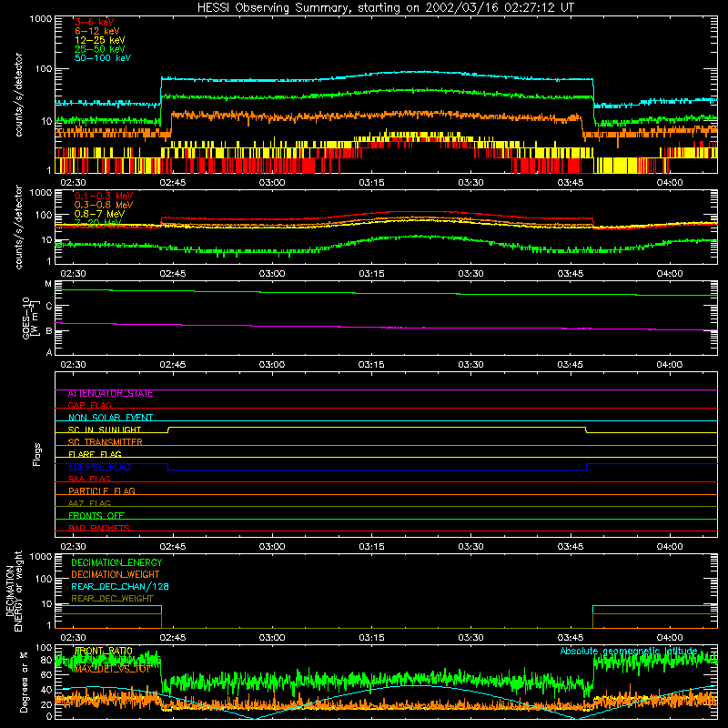
Task: Click 03:00 time label under GOES panel
Action: 272,365
